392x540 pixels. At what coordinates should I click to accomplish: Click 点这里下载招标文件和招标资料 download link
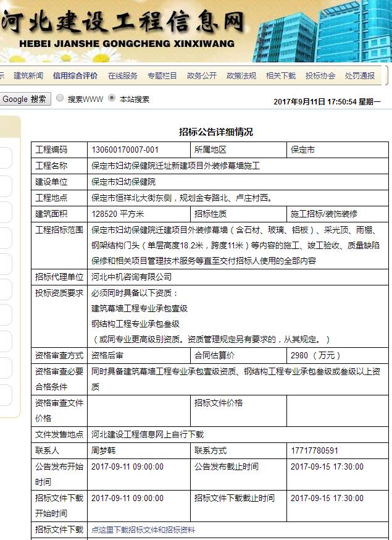coord(143,529)
